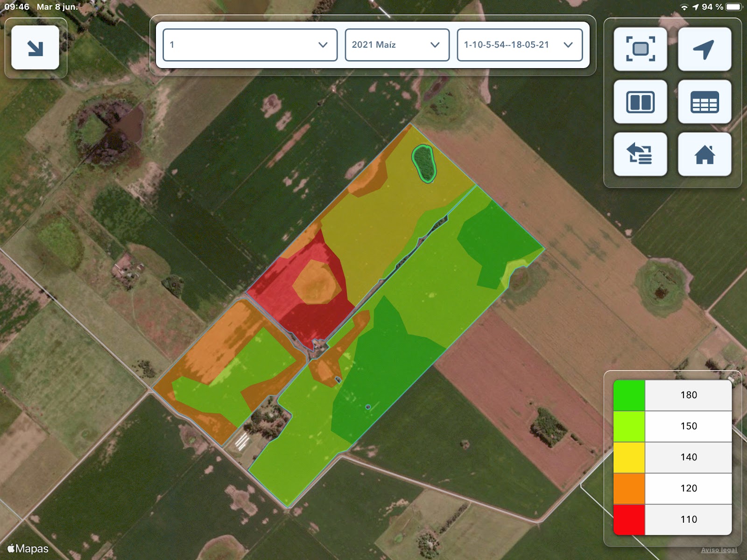
Task: Select the orange 120 legend swatch
Action: tap(629, 489)
